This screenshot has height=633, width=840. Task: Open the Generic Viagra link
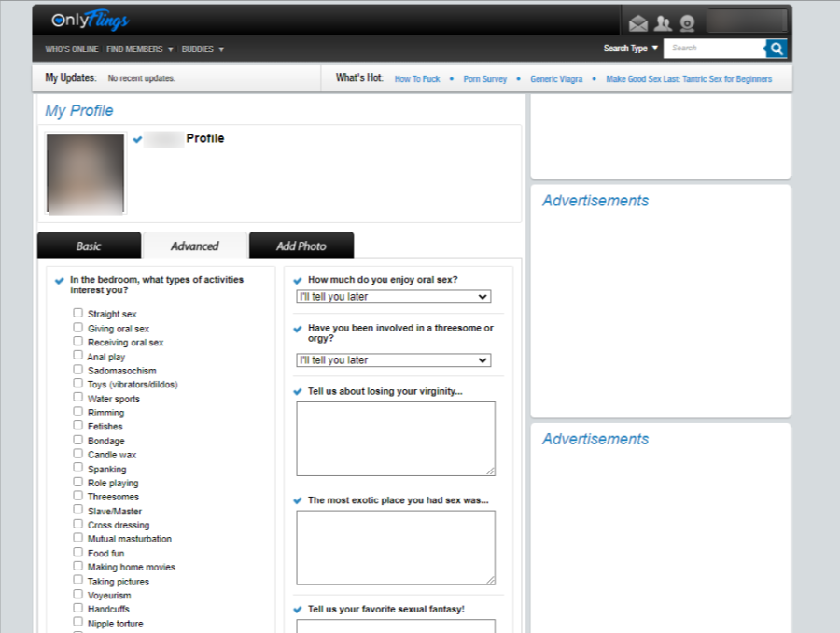tap(556, 79)
